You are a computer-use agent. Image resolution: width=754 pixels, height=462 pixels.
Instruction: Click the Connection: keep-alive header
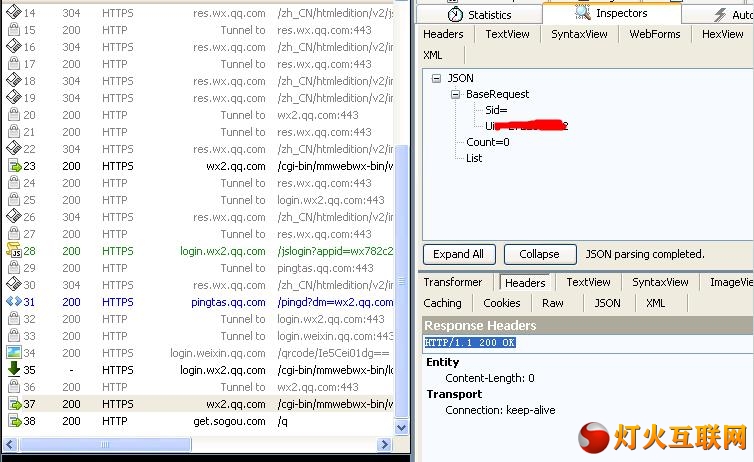tap(500, 410)
